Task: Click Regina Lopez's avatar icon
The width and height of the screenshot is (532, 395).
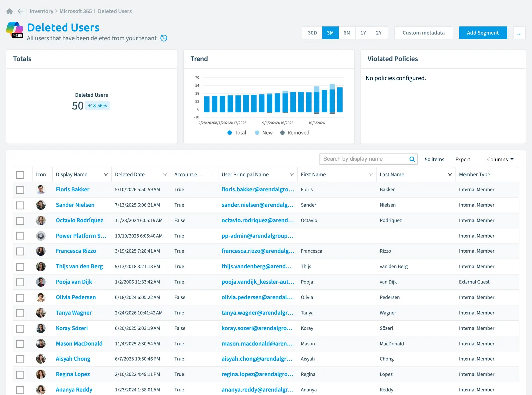Action: click(41, 374)
